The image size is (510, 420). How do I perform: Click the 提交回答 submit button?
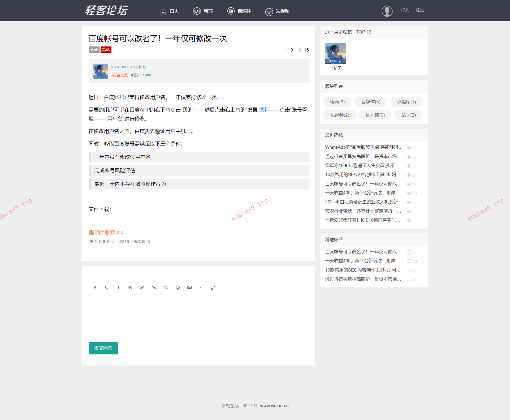pyautogui.click(x=103, y=348)
